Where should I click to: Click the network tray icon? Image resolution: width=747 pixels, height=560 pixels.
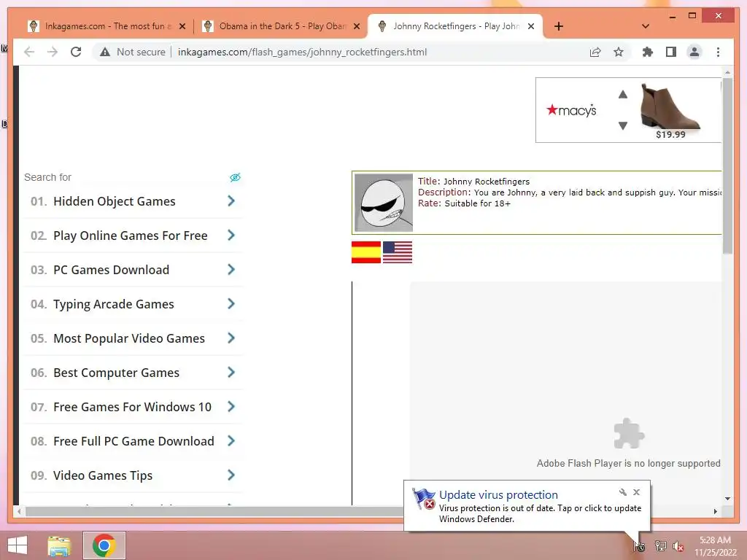[660, 545]
